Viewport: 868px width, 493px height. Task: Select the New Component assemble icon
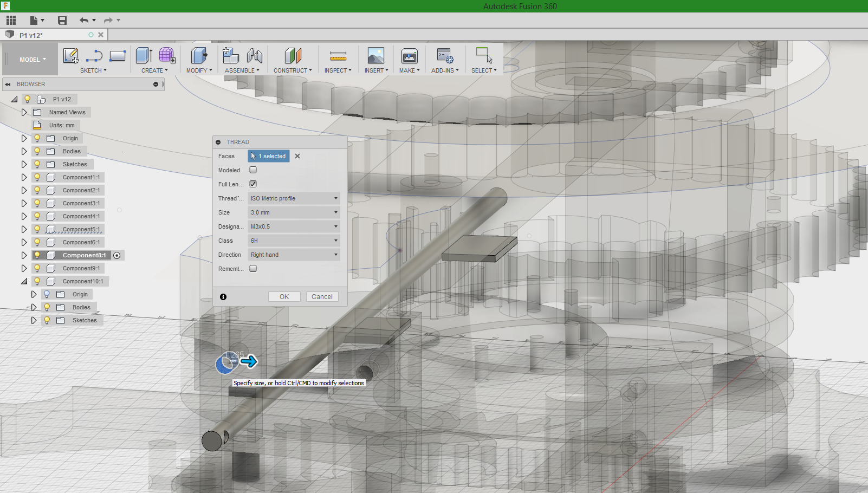tap(231, 55)
